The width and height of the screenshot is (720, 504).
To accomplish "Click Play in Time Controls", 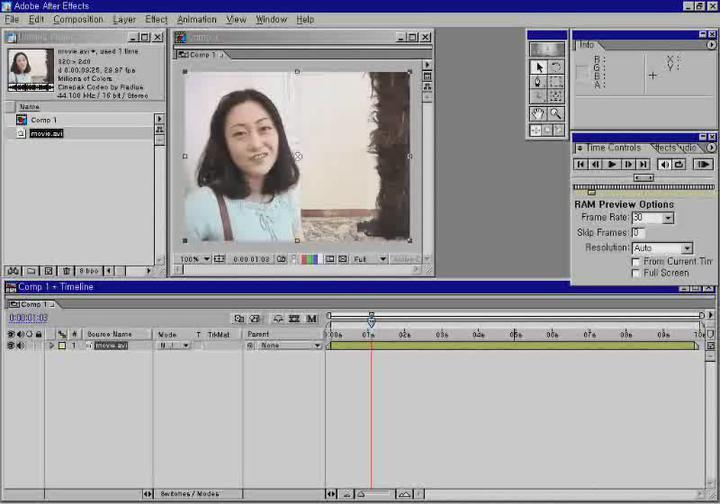I will coord(612,164).
